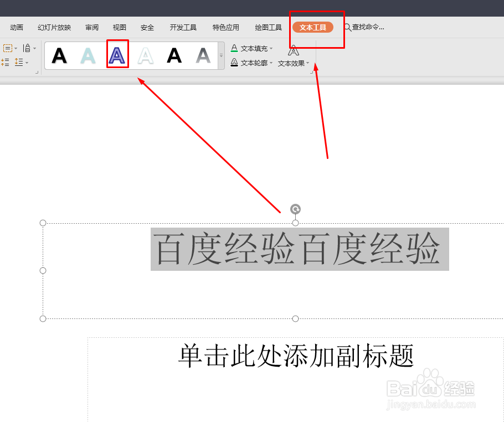Expand the line spacing dropdown arrow

click(27, 63)
